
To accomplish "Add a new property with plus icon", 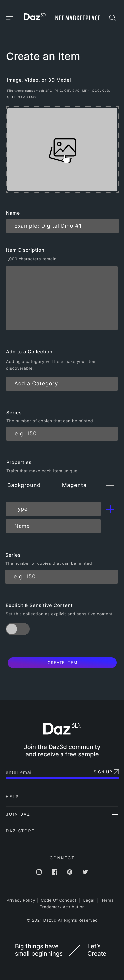I will (110, 509).
